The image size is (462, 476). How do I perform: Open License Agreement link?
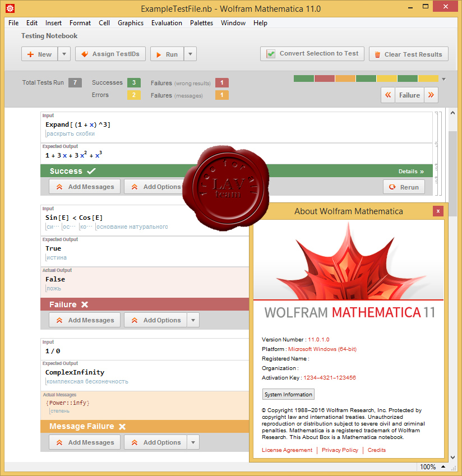point(287,450)
